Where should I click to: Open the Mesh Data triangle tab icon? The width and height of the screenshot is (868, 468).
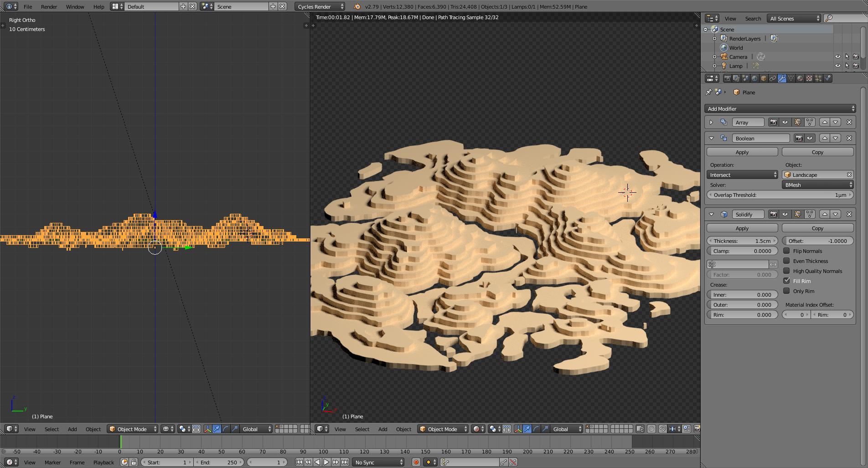(791, 78)
